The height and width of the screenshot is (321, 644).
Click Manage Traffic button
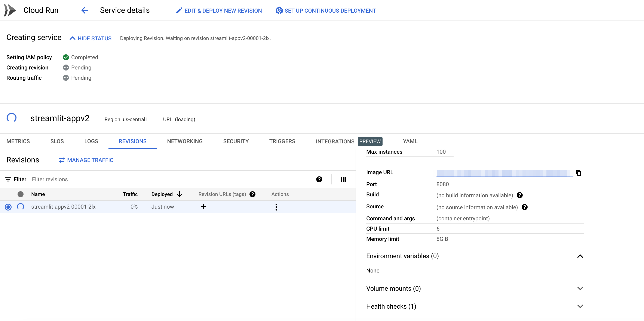(x=86, y=160)
